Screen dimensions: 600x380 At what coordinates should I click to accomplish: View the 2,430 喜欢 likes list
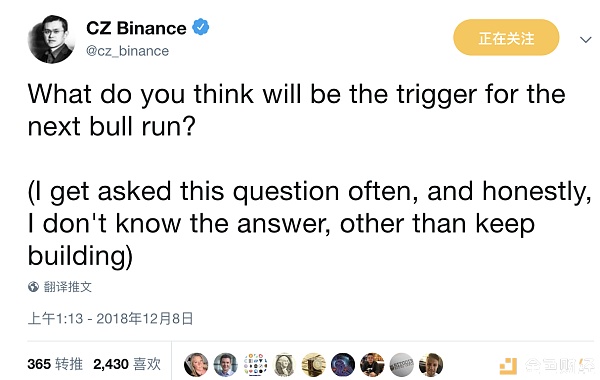tap(127, 364)
